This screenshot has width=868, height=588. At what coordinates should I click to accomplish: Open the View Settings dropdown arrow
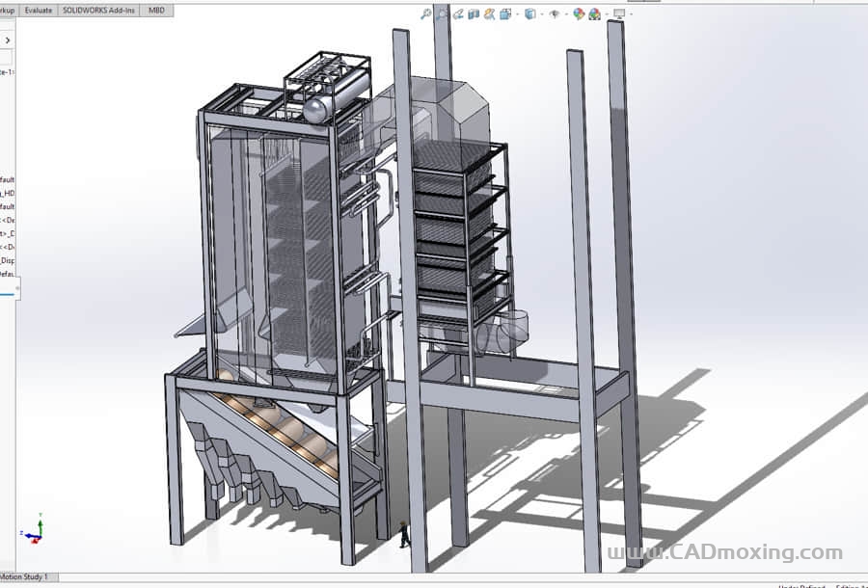631,14
